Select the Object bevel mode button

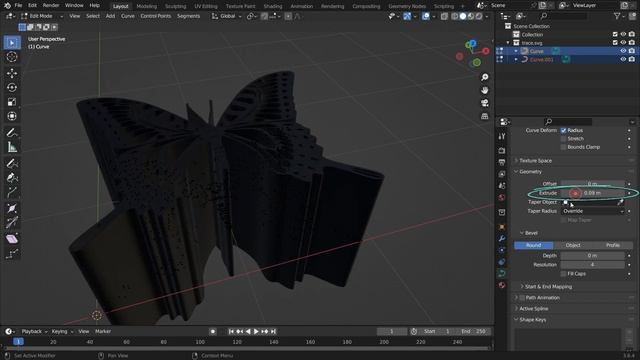(x=573, y=245)
